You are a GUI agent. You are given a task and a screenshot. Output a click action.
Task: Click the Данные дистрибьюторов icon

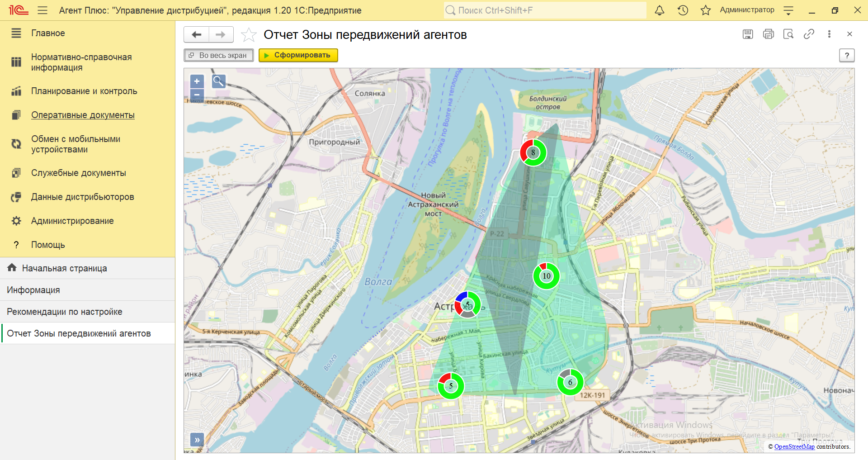(16, 197)
